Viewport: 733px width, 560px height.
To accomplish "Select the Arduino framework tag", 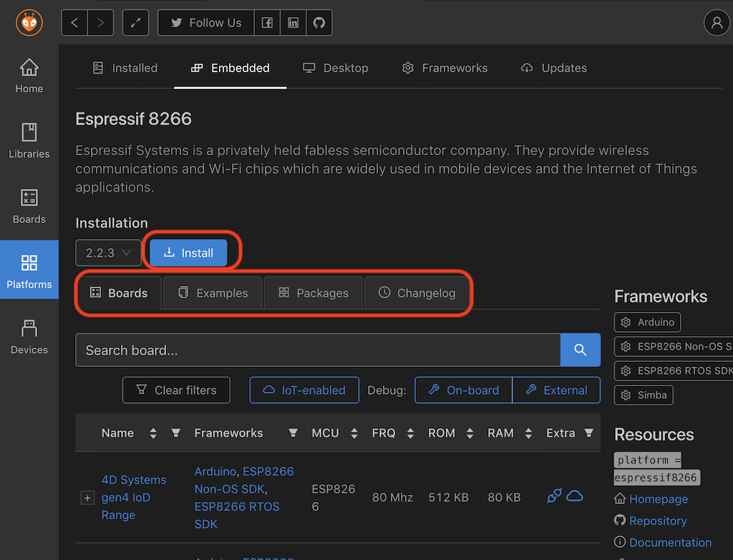I will 647,322.
